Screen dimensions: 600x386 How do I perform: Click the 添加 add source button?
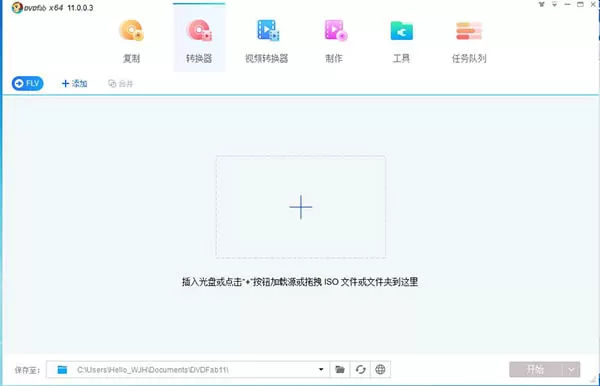pos(75,83)
